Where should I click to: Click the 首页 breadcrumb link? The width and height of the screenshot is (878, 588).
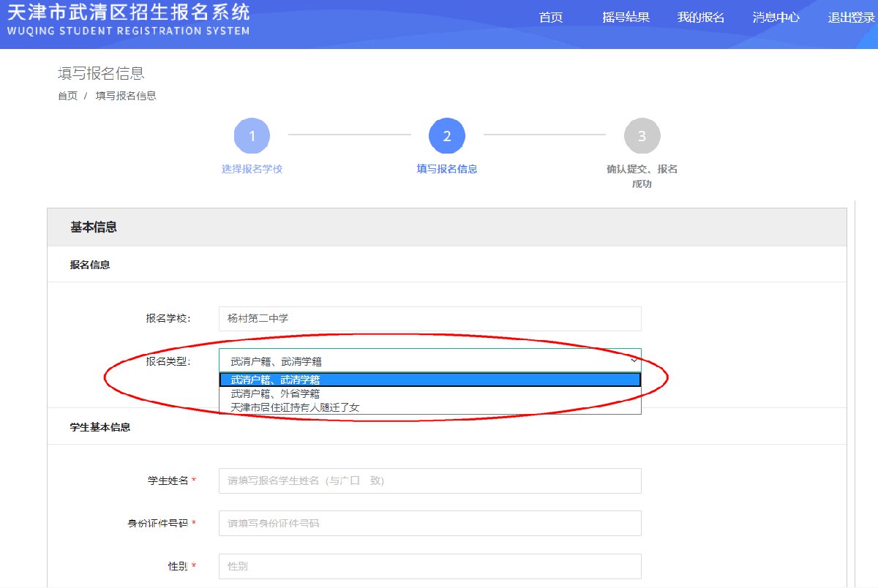[x=67, y=96]
